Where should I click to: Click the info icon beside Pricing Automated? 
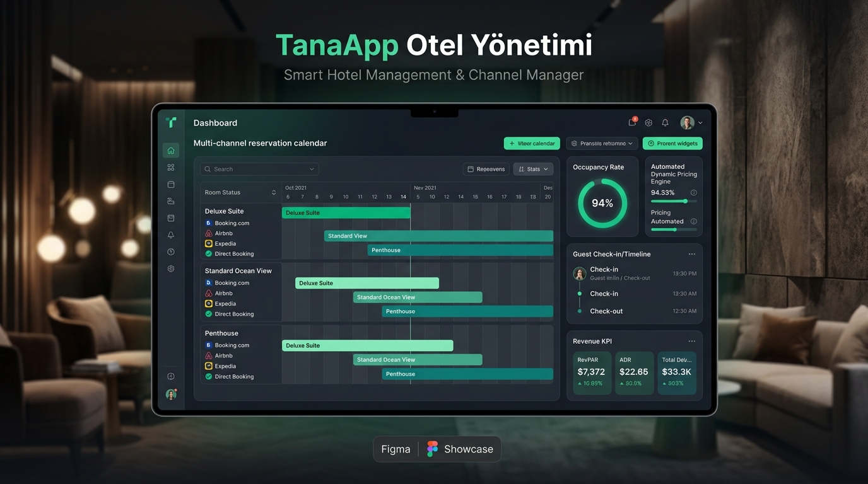694,222
